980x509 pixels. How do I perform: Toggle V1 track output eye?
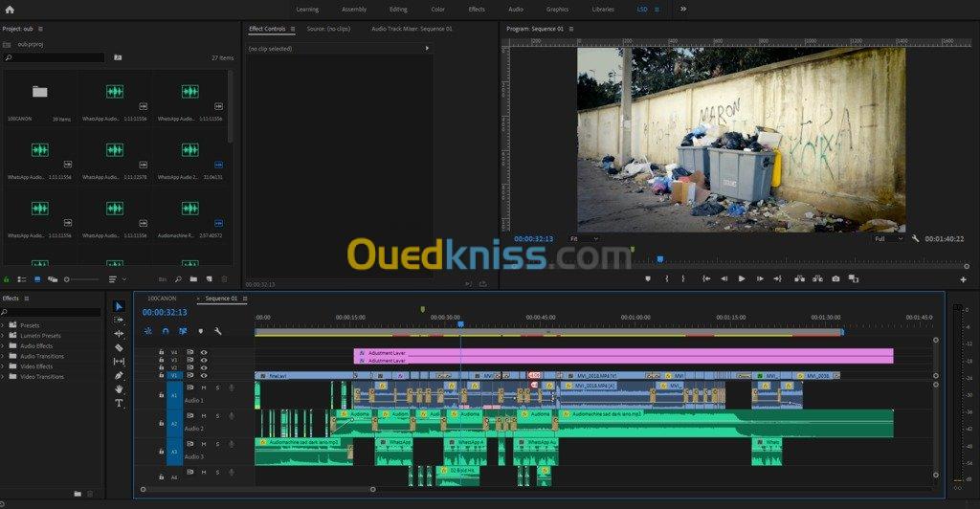[204, 375]
